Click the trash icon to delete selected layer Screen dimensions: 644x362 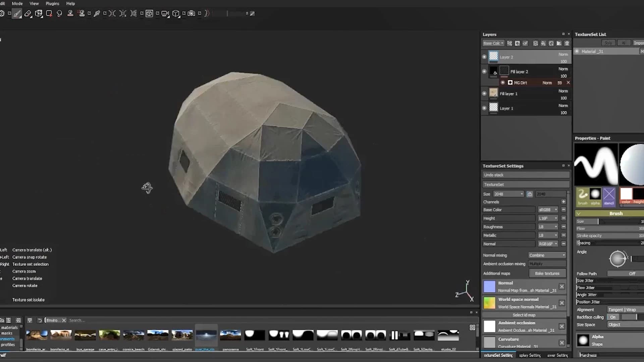[567, 43]
